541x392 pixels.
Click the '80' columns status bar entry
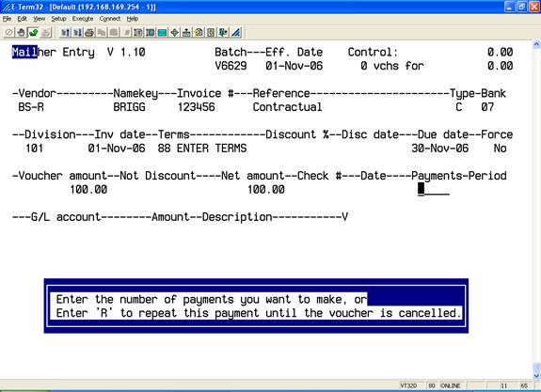[432, 385]
